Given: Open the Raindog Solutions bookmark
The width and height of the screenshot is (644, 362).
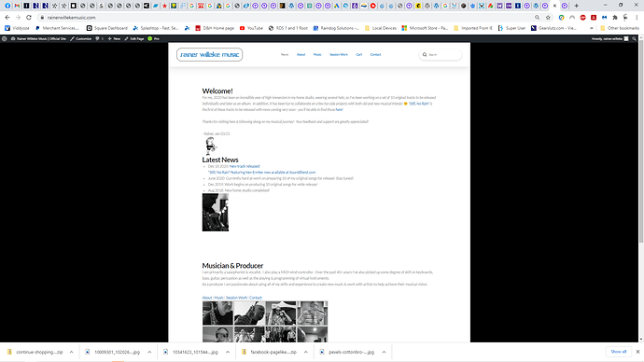Looking at the screenshot, I should pyautogui.click(x=336, y=28).
